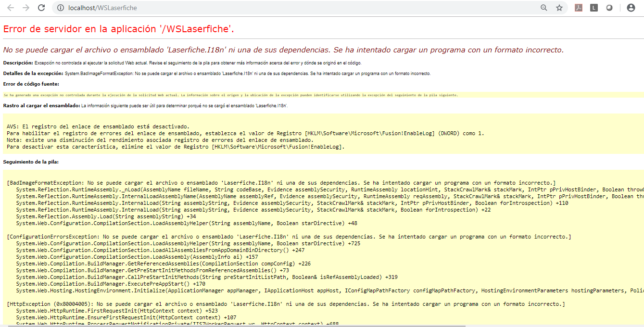Click 'System.BadImageFormatException' in exception details line
The height and width of the screenshot is (327, 644).
[x=99, y=74]
